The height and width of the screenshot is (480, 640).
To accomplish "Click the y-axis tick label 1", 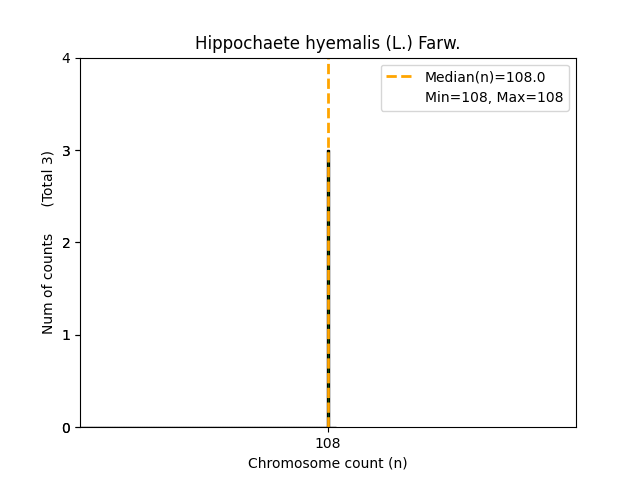I will [x=66, y=335].
